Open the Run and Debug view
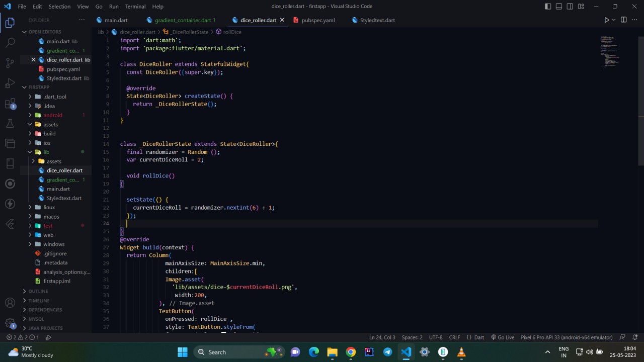 [x=10, y=83]
